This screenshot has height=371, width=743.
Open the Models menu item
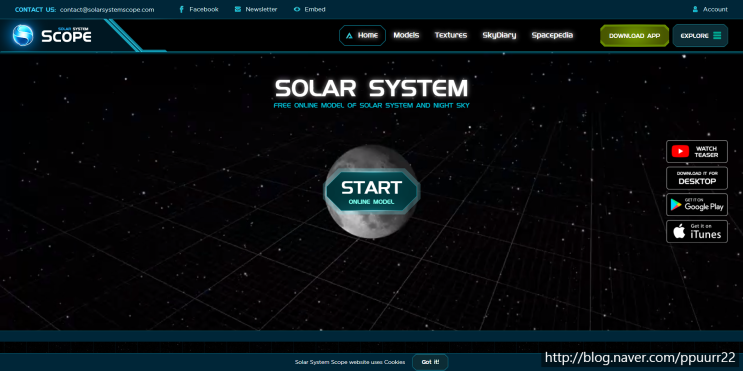click(x=406, y=36)
